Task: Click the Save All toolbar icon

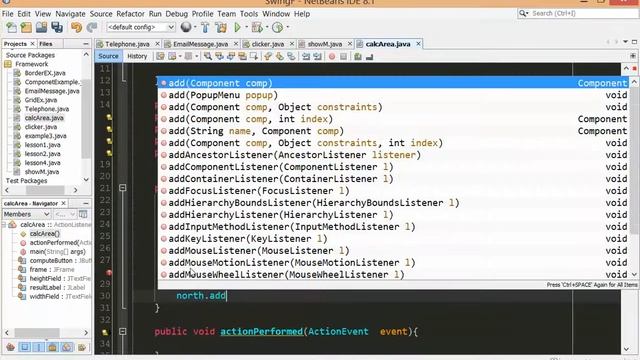Action: click(x=57, y=27)
